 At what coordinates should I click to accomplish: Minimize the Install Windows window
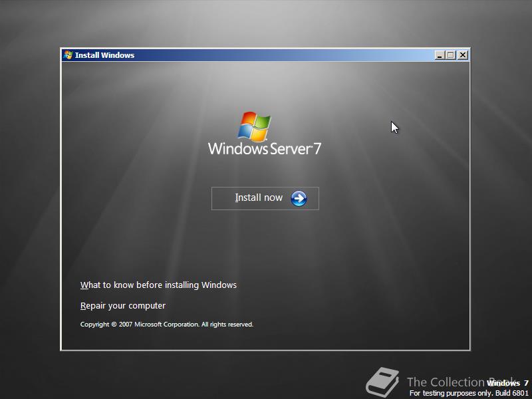pyautogui.click(x=440, y=55)
